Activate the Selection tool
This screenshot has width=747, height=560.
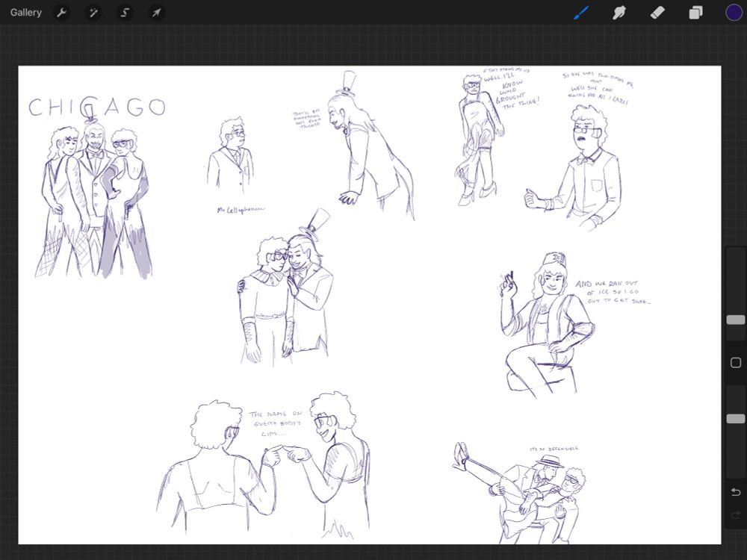(x=125, y=13)
